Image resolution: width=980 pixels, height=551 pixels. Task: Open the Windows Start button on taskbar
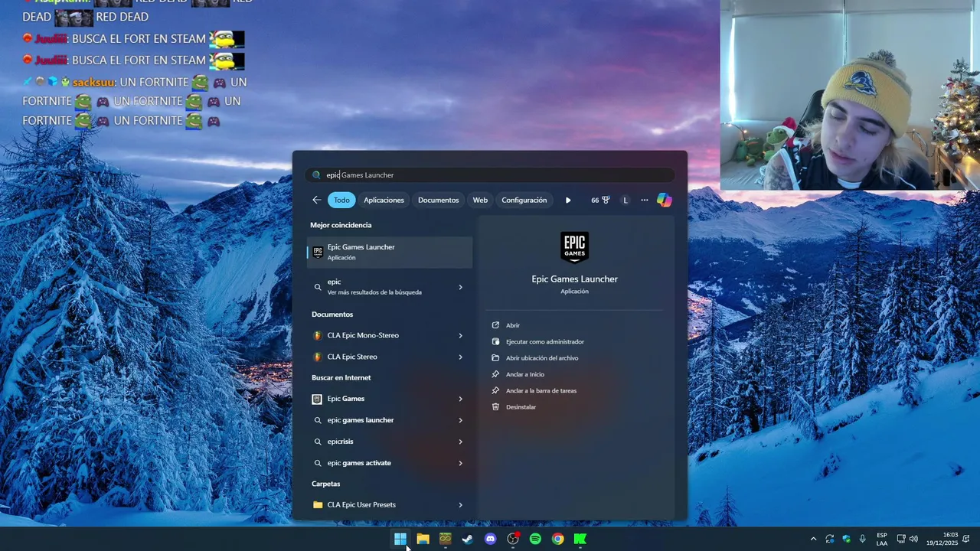pyautogui.click(x=400, y=539)
